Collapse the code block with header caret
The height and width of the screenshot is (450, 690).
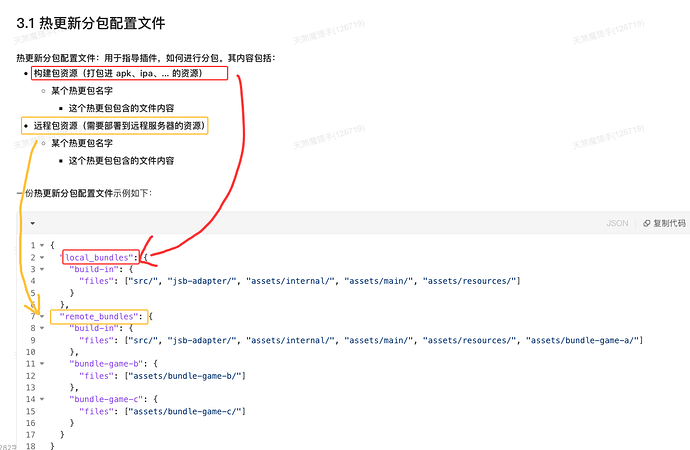coord(33,223)
